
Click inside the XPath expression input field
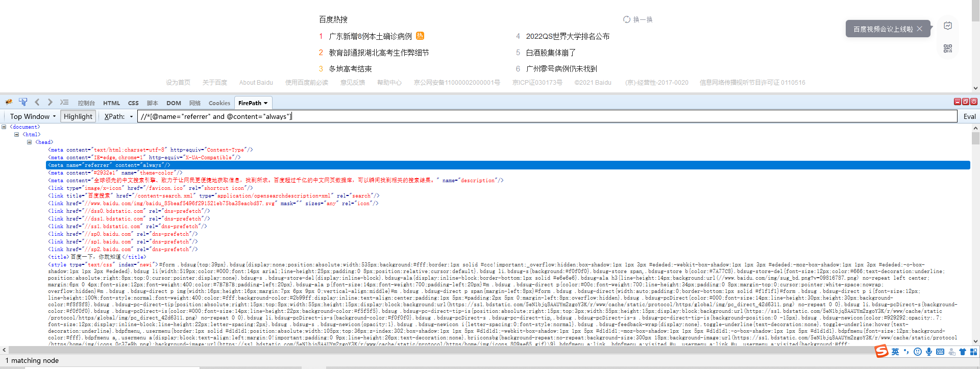(547, 116)
